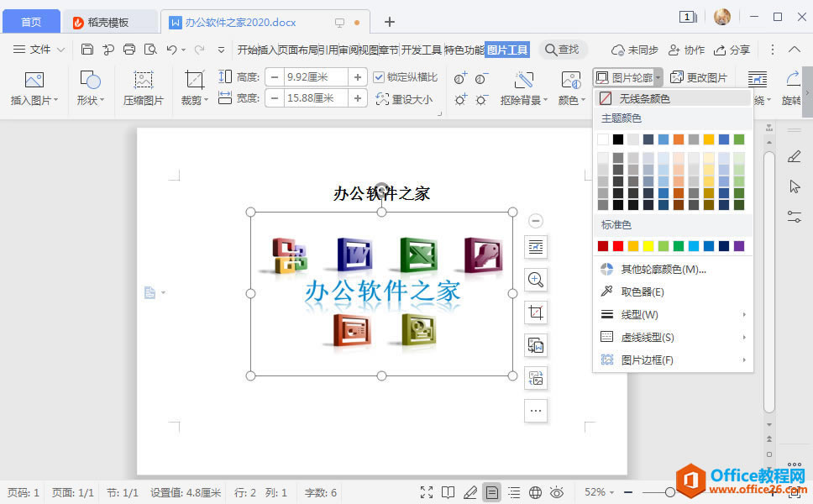
Task: Click the Share (分享) button
Action: pos(732,50)
